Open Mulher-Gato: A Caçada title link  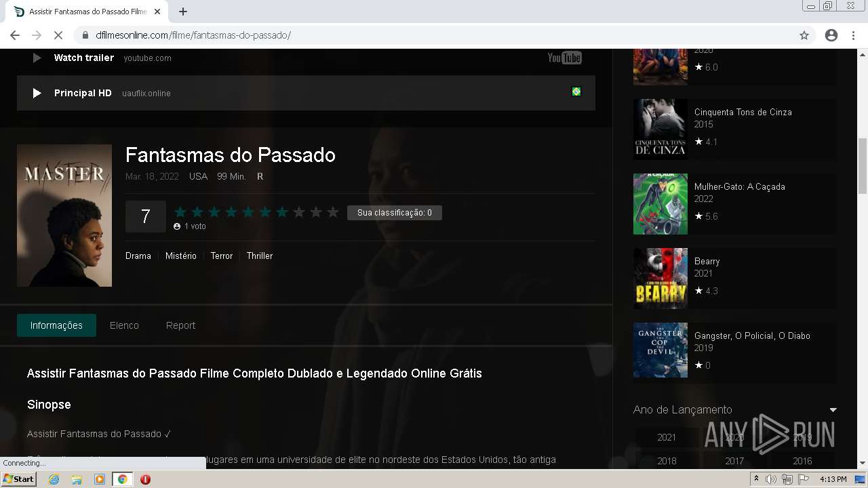(x=740, y=187)
